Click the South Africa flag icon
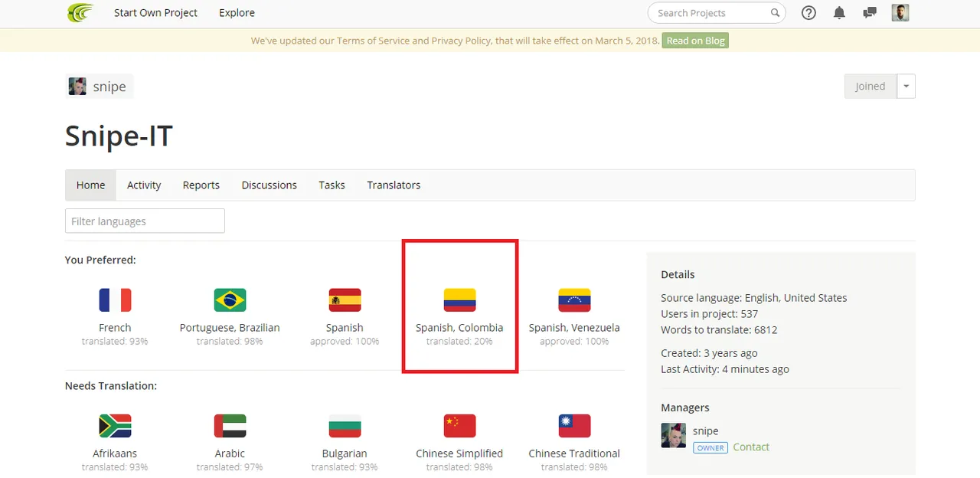 point(115,425)
